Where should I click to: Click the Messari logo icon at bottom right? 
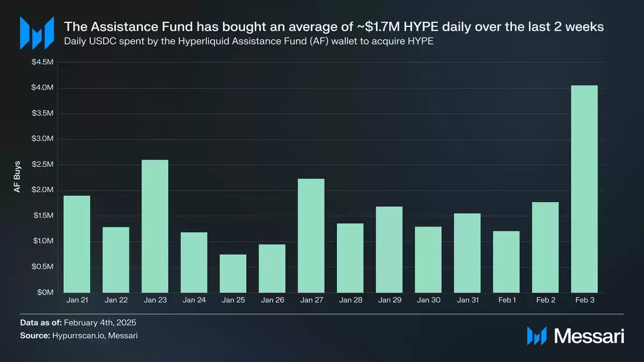[537, 336]
